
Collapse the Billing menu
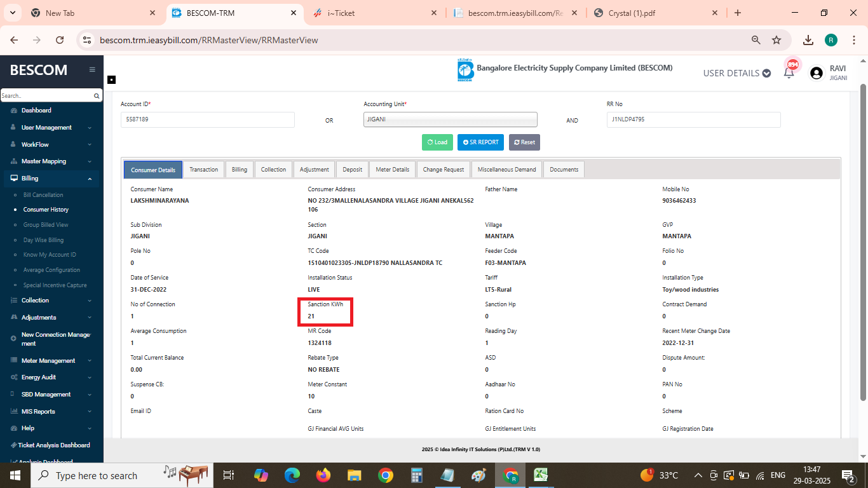(x=51, y=179)
